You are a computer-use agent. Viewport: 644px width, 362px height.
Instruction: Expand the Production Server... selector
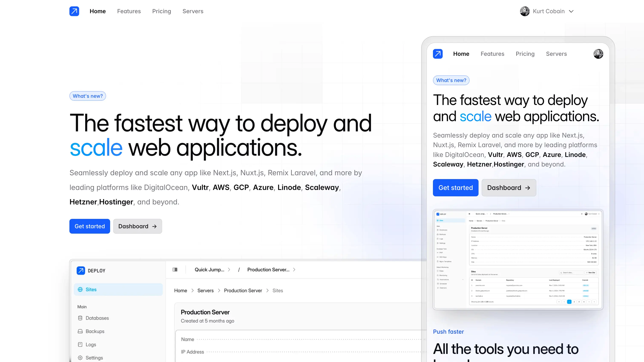click(x=271, y=270)
